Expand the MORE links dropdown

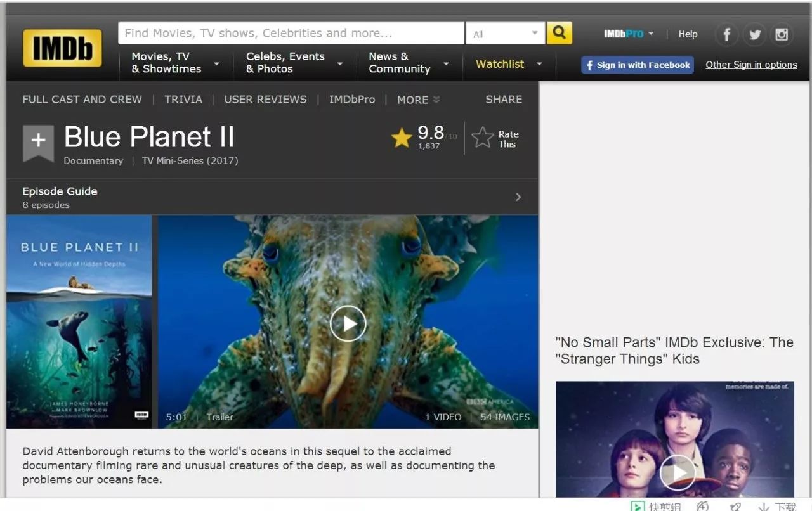click(x=418, y=100)
